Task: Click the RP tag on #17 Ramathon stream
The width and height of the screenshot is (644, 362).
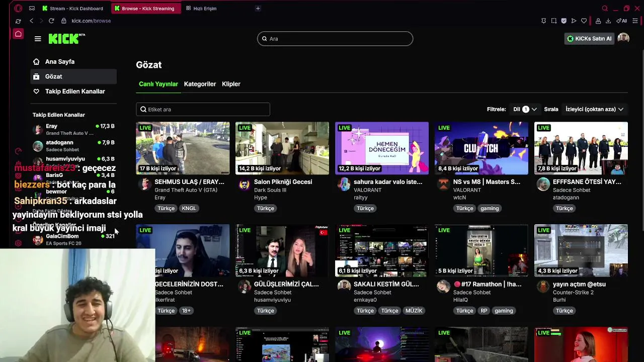Action: click(484, 311)
